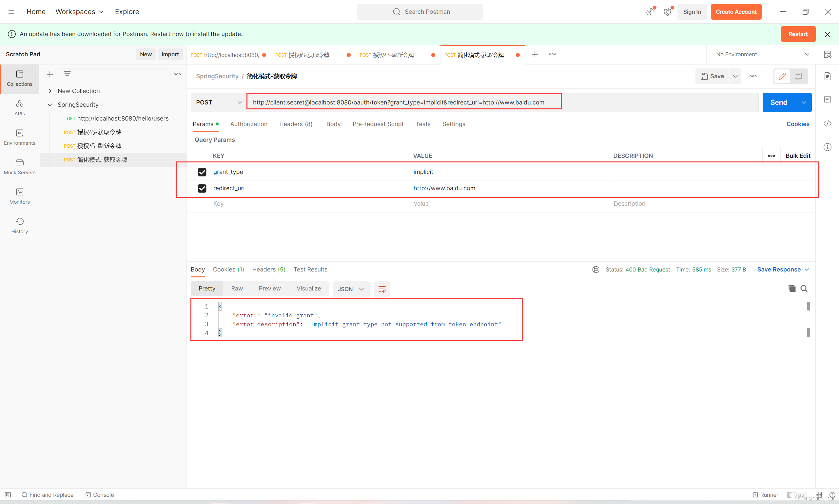
Task: Search the response body with magnifier icon
Action: pos(804,288)
